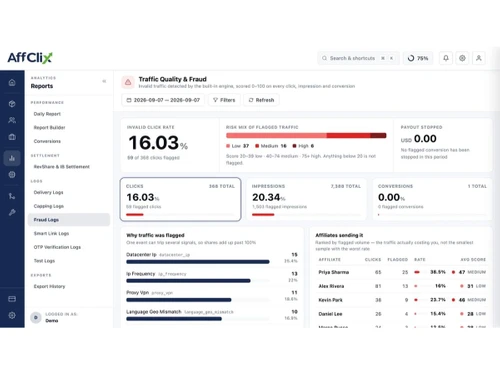Image resolution: width=500 pixels, height=375 pixels.
Task: Open the cube offers icon in the sidebar
Action: [x=12, y=104]
